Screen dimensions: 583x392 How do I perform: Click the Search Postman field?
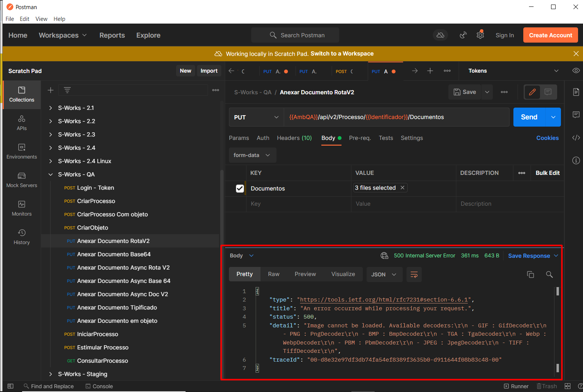click(x=295, y=35)
